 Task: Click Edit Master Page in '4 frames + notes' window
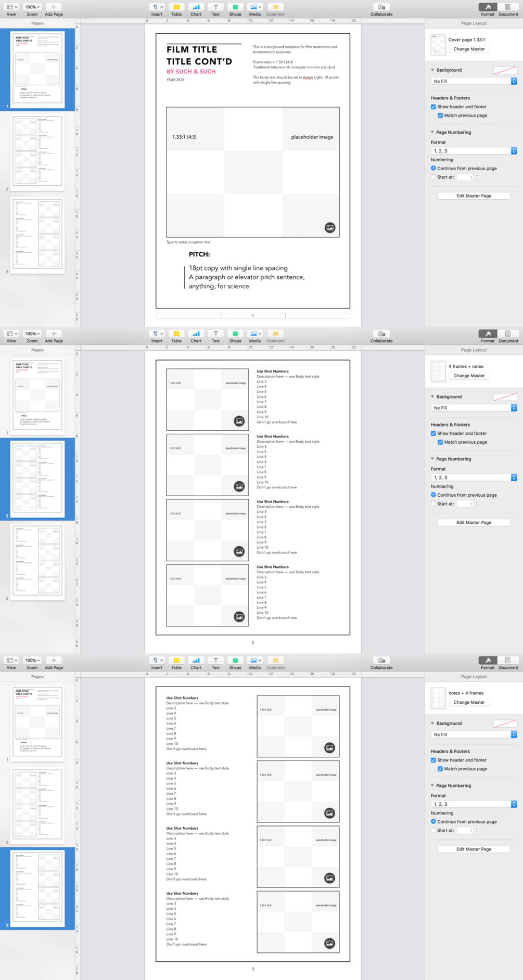[474, 522]
